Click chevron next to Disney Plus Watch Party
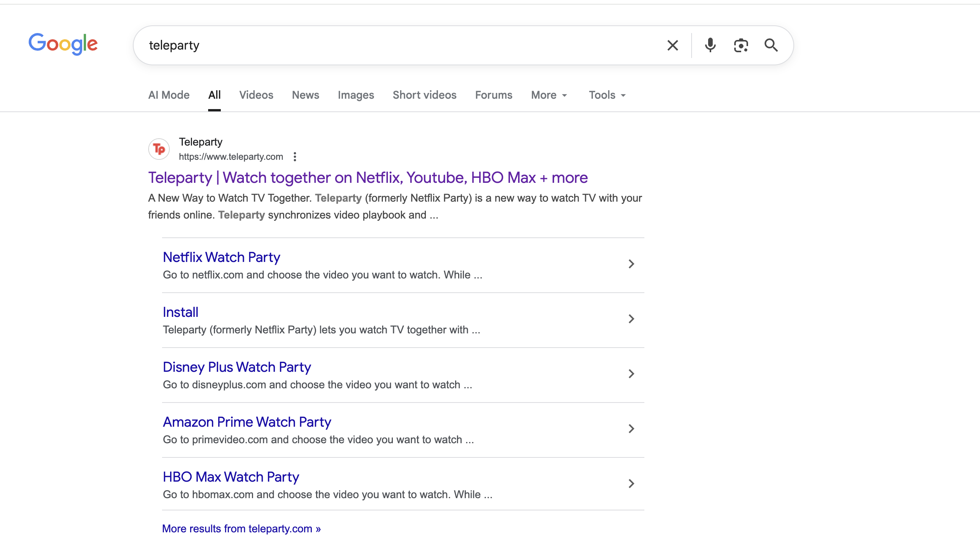 click(x=631, y=374)
